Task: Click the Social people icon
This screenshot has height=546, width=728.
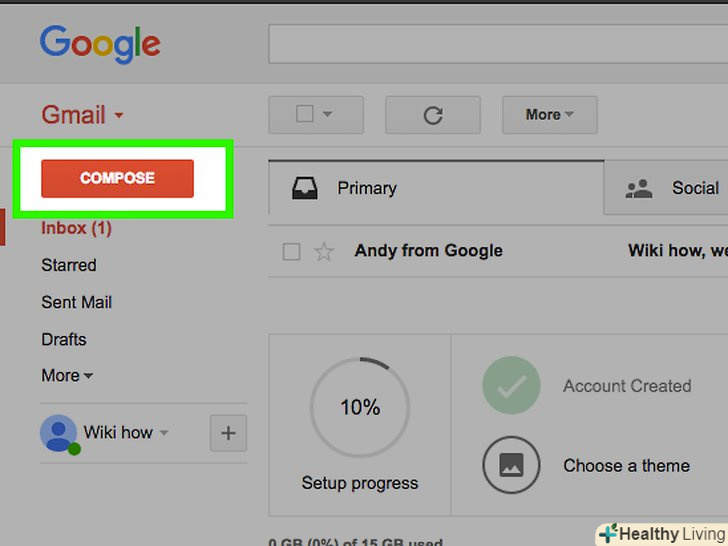Action: tap(639, 188)
